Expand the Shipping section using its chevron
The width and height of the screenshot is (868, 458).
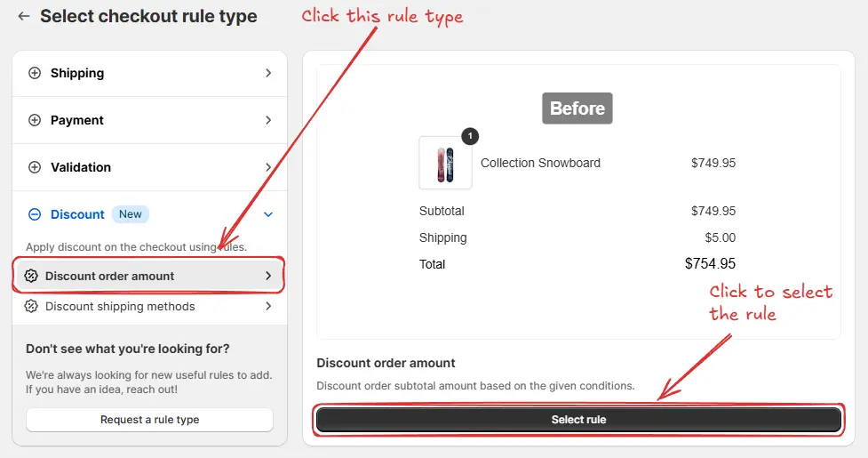pos(268,73)
